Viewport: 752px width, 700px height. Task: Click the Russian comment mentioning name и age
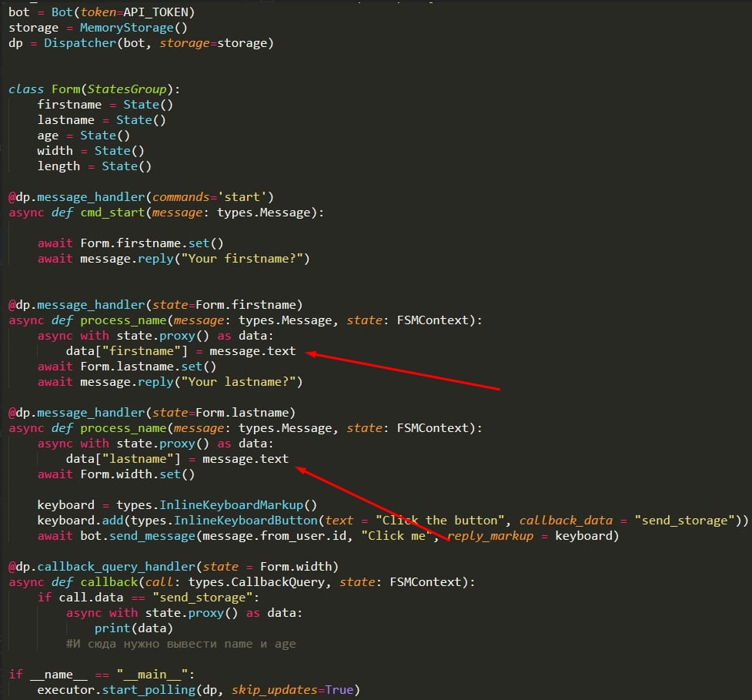tap(181, 643)
